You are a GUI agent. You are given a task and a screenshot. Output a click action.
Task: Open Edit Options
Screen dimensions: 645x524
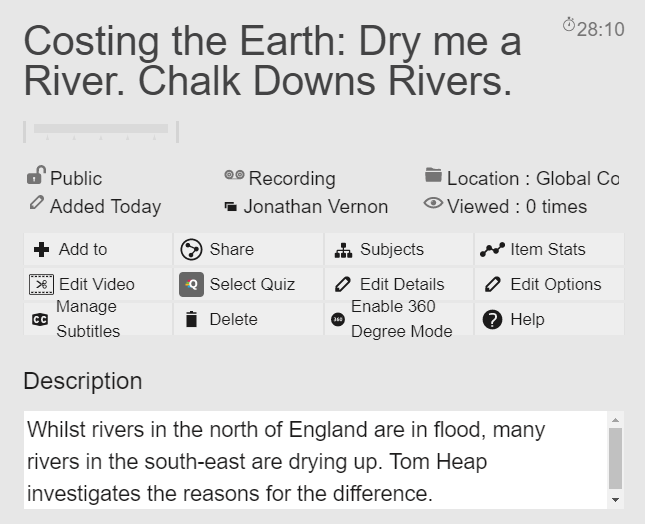(x=549, y=284)
